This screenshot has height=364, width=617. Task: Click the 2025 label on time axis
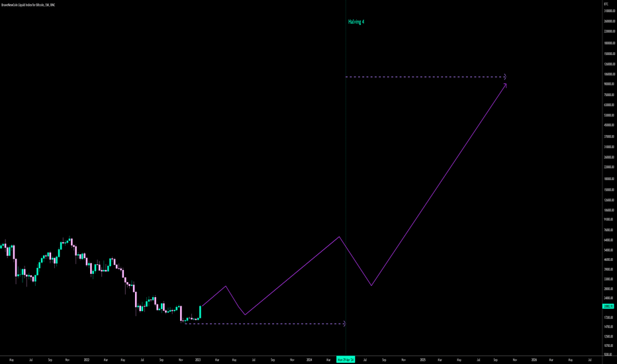point(422,359)
